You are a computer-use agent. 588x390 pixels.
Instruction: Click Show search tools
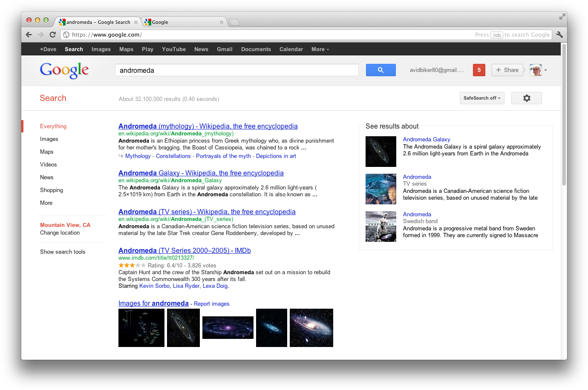click(x=63, y=252)
